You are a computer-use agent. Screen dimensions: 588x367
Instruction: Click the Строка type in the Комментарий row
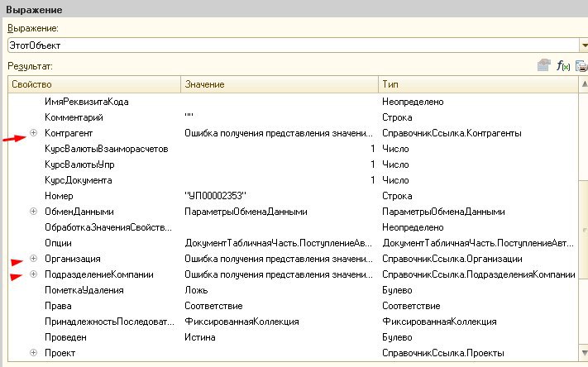397,117
